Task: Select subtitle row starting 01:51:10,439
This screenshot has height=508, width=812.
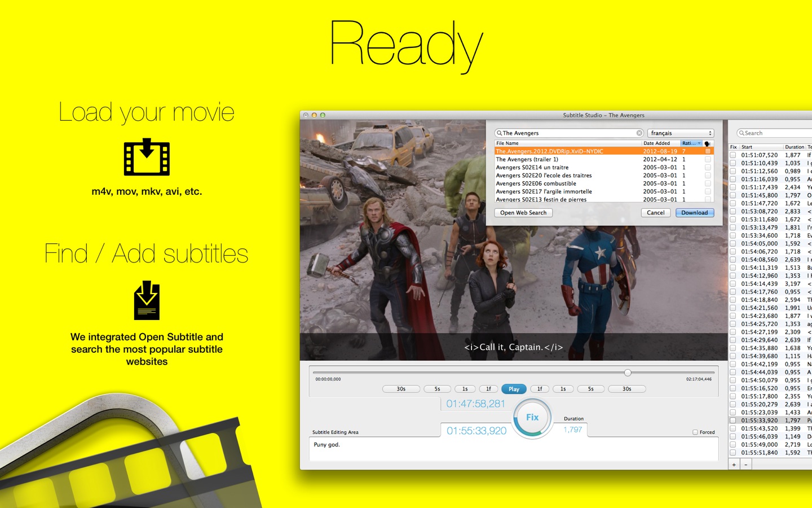Action: pyautogui.click(x=770, y=163)
